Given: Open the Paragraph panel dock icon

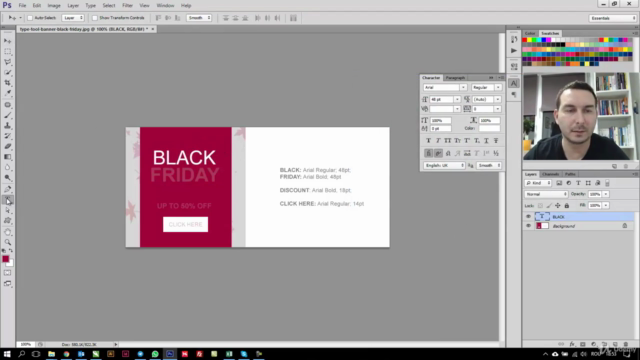Looking at the screenshot, I should [514, 95].
